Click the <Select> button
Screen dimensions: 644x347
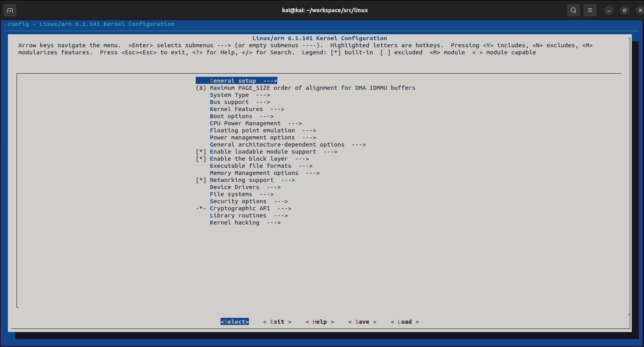pyautogui.click(x=235, y=322)
